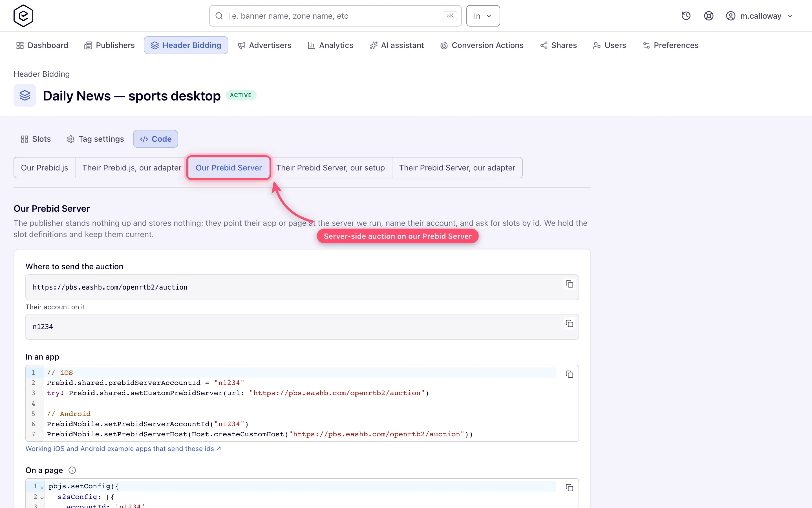Image resolution: width=812 pixels, height=508 pixels.
Task: Click the setCustomPrebidServer code line
Action: click(x=238, y=393)
